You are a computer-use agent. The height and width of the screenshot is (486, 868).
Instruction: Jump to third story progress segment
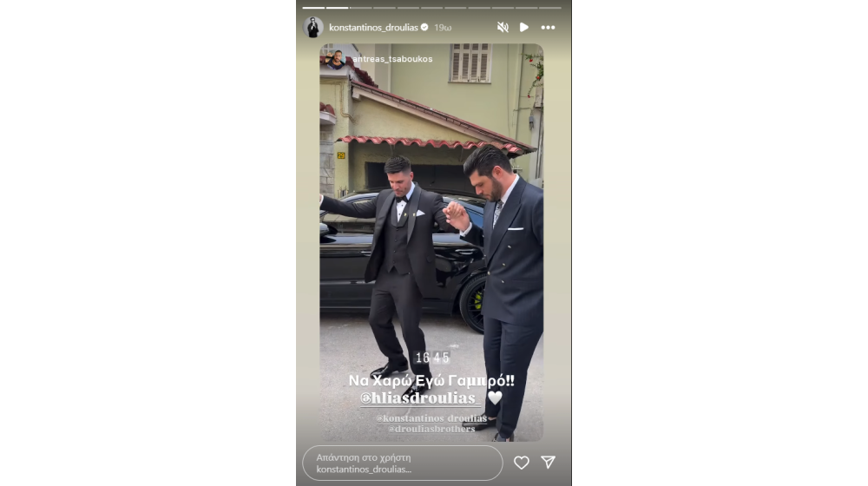(x=361, y=8)
